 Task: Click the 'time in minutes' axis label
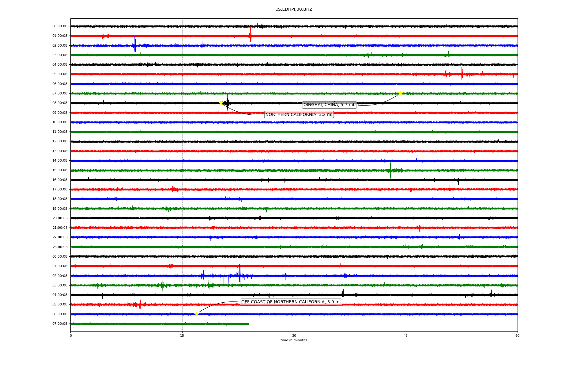click(x=294, y=340)
